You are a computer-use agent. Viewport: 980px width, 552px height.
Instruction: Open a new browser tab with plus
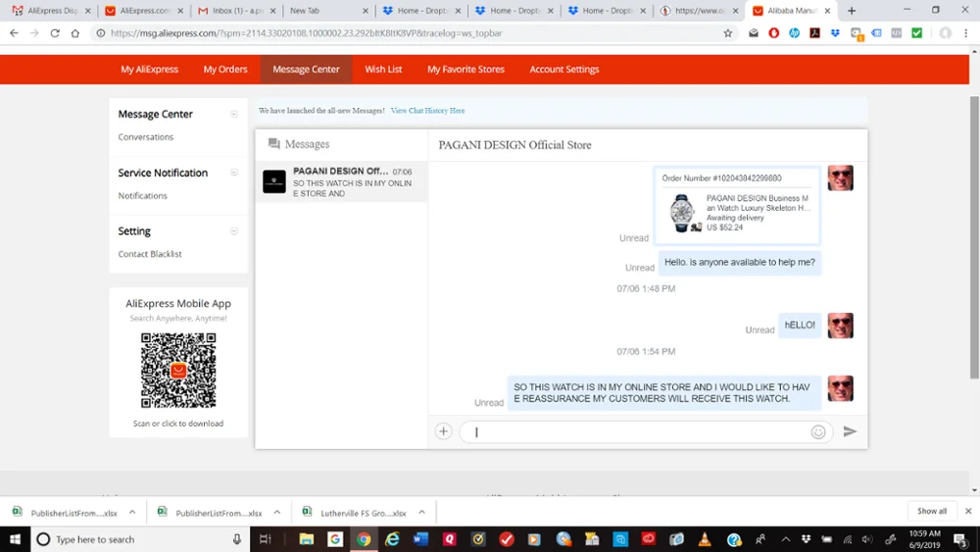point(852,11)
